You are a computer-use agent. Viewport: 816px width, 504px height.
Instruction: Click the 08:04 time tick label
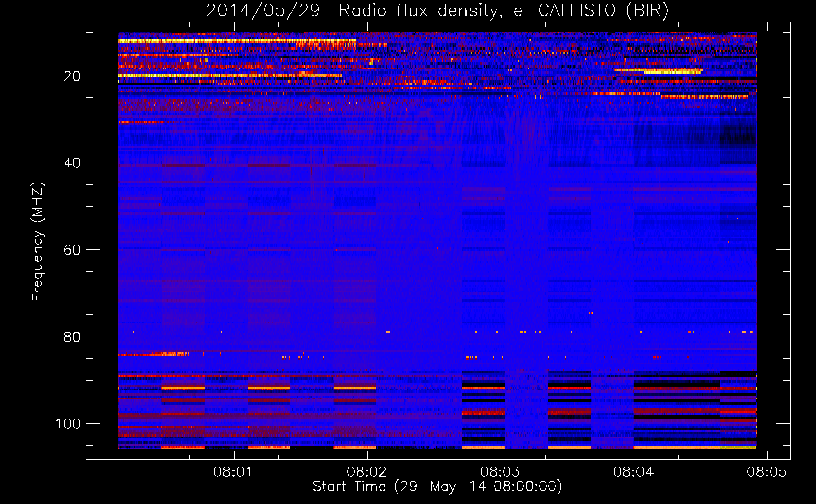coord(633,472)
